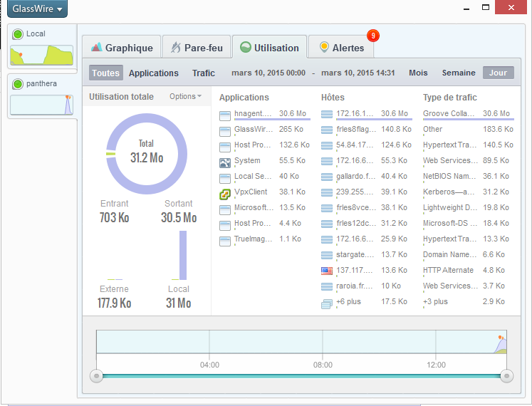Select the Local server entry
This screenshot has height=406, width=532.
[42, 46]
